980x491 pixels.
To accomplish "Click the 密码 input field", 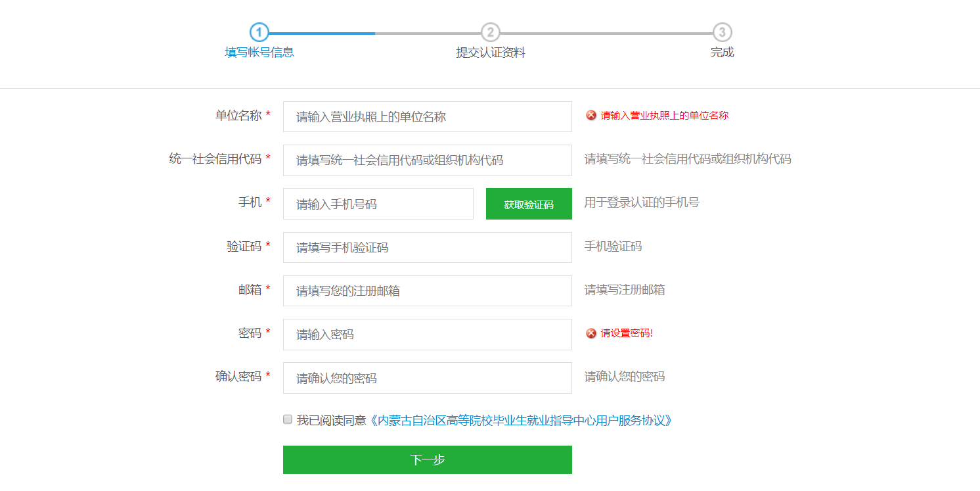I will (x=427, y=334).
